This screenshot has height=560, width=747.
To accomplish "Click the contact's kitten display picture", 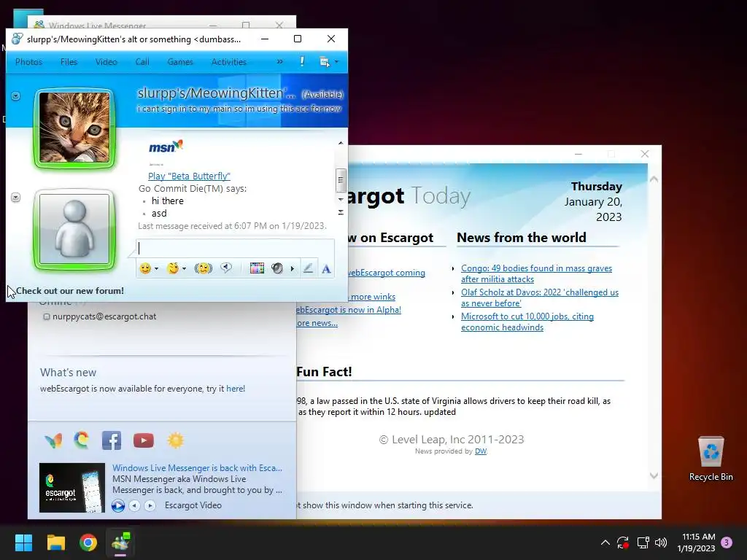I will [x=74, y=128].
